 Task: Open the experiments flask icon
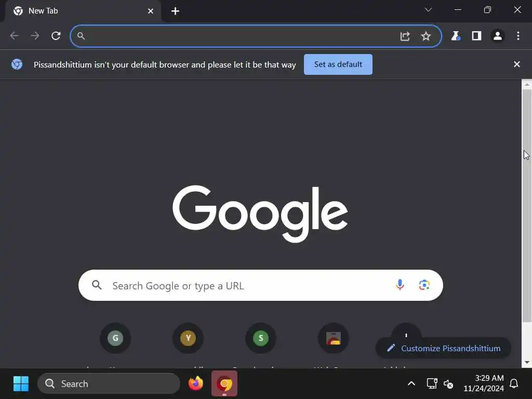pos(456,36)
